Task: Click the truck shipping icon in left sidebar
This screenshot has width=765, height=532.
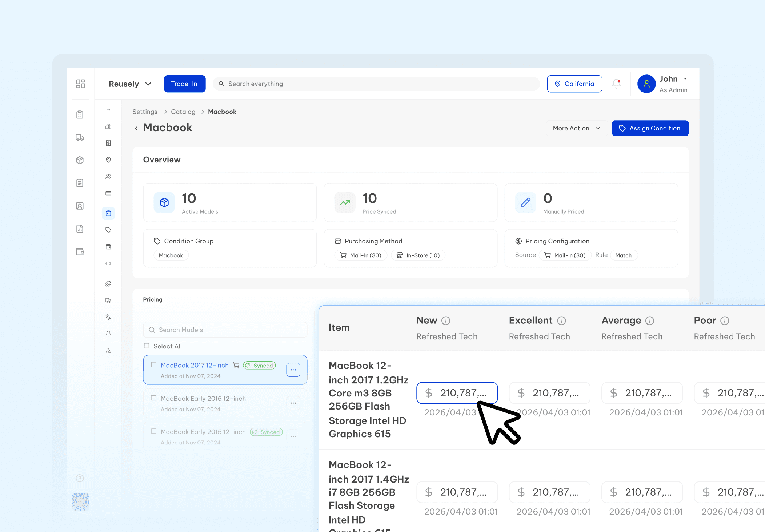Action: 80,137
